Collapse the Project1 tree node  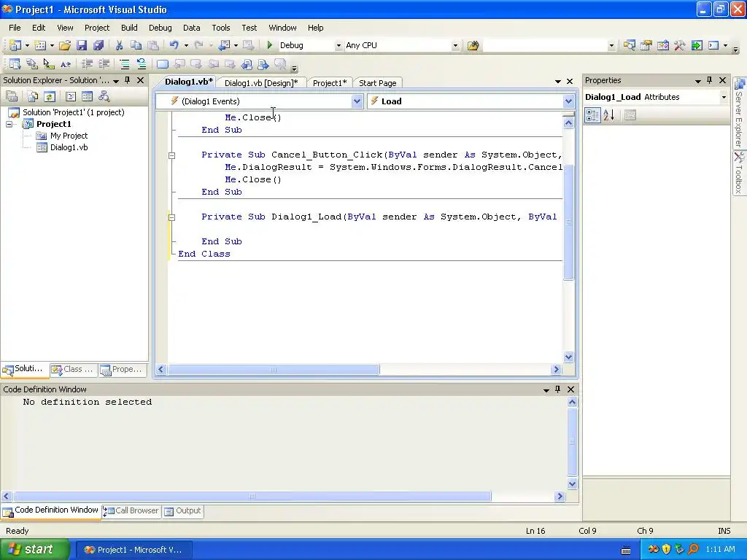point(9,124)
